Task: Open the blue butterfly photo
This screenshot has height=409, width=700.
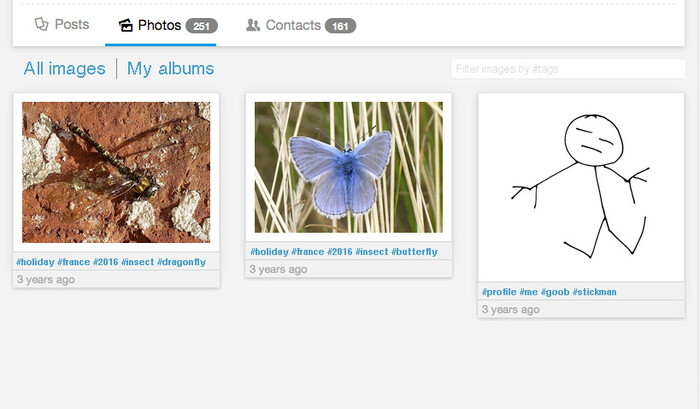Action: click(x=348, y=167)
